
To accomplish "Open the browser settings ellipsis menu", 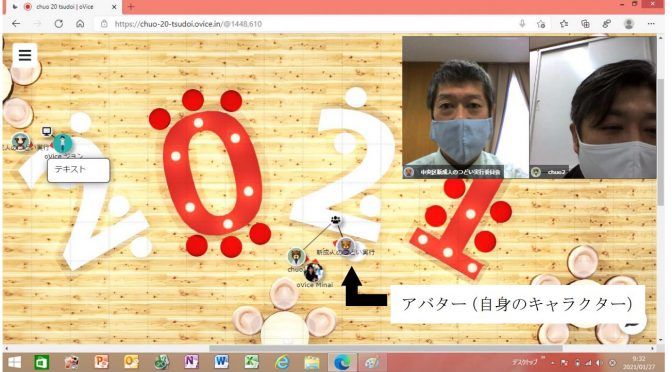I will coord(651,24).
